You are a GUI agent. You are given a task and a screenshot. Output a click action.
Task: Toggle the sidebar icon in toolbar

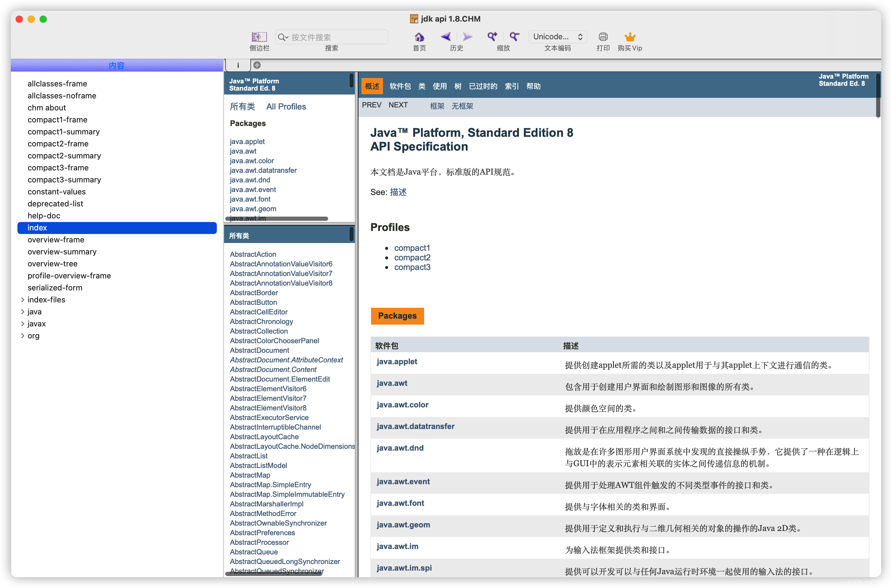pos(259,37)
